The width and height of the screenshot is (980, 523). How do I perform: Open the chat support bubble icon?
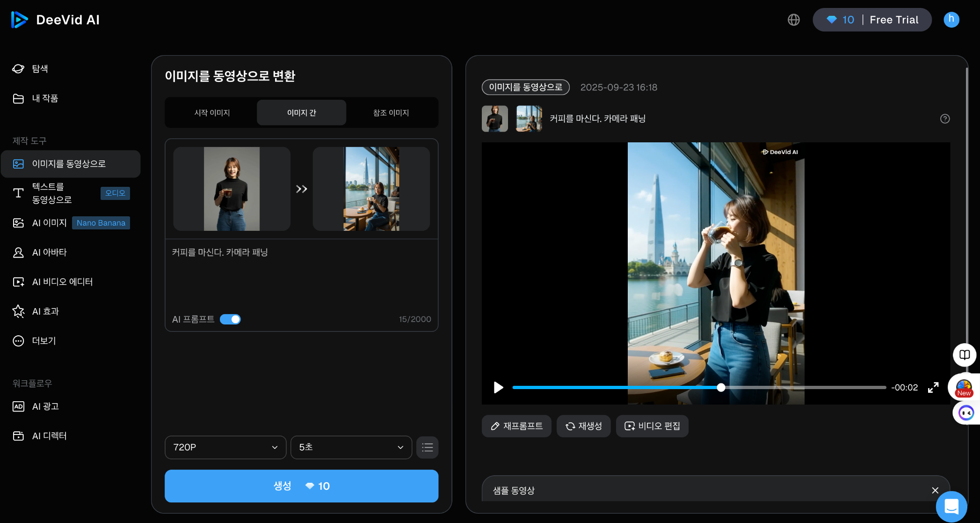(x=951, y=507)
